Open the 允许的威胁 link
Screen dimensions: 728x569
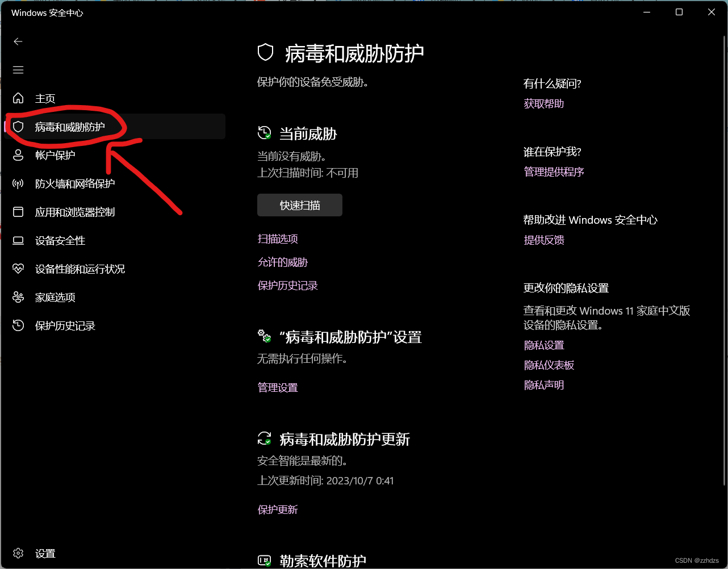tap(283, 262)
